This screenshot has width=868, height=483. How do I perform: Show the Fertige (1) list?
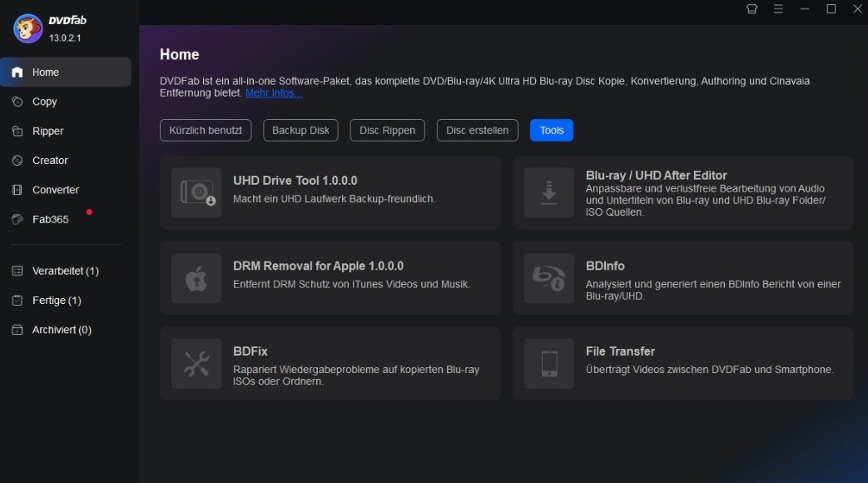[57, 301]
